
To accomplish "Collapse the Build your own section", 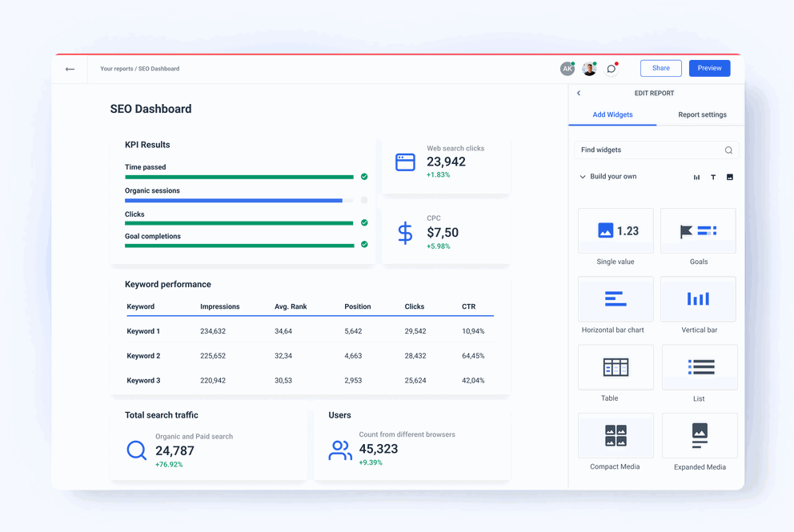I will (582, 177).
